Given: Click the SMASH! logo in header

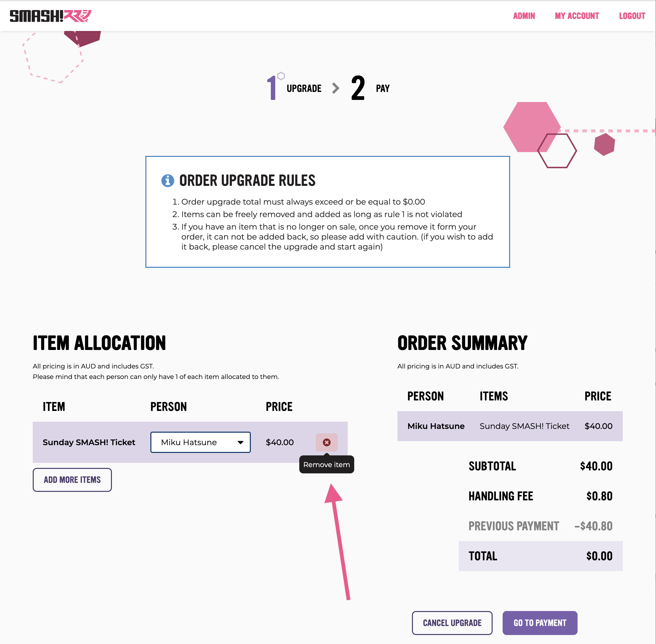Looking at the screenshot, I should pos(50,16).
